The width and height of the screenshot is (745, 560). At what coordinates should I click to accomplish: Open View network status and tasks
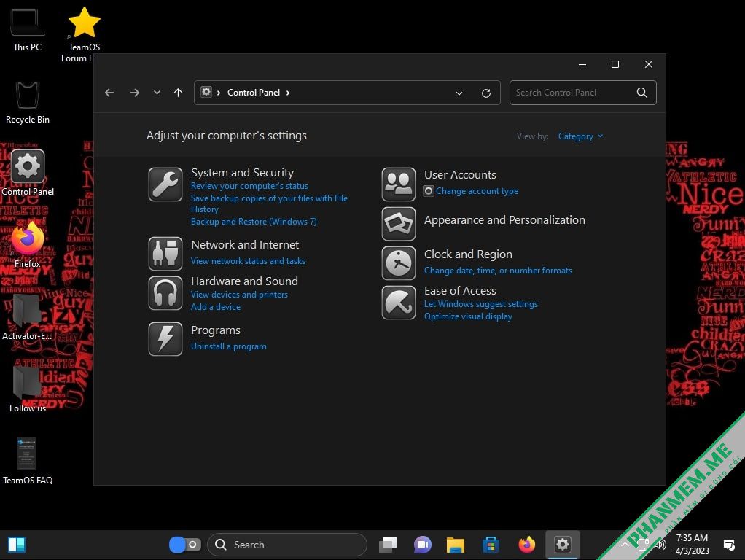pos(248,261)
